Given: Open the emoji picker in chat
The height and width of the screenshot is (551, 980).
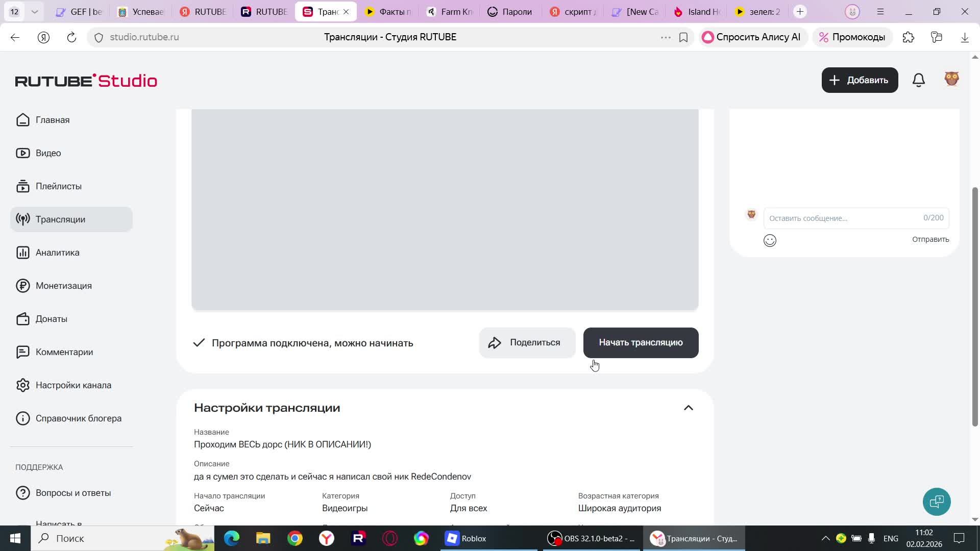Looking at the screenshot, I should [770, 240].
